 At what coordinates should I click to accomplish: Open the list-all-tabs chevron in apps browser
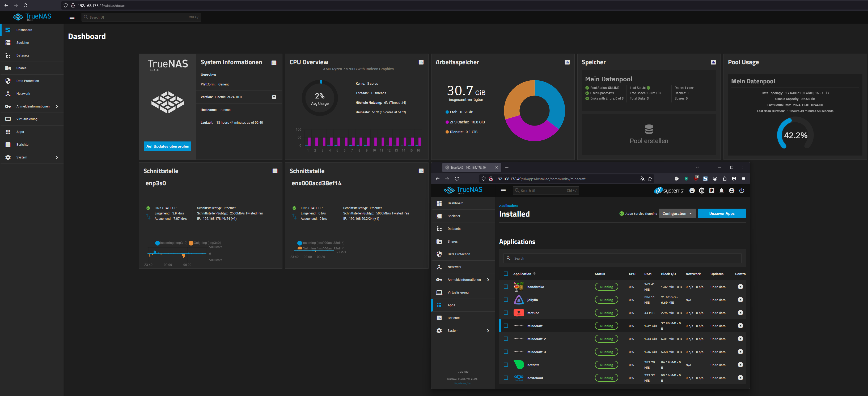tap(697, 167)
